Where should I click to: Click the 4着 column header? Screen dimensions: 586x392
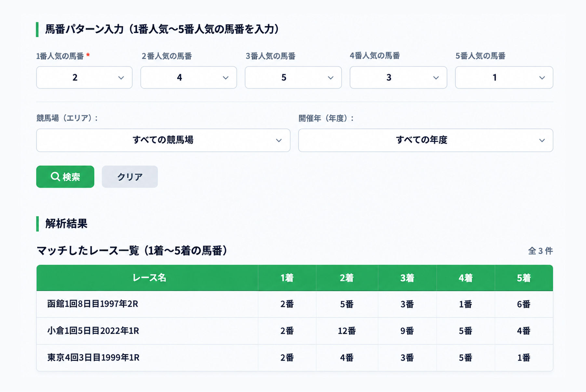click(x=466, y=278)
